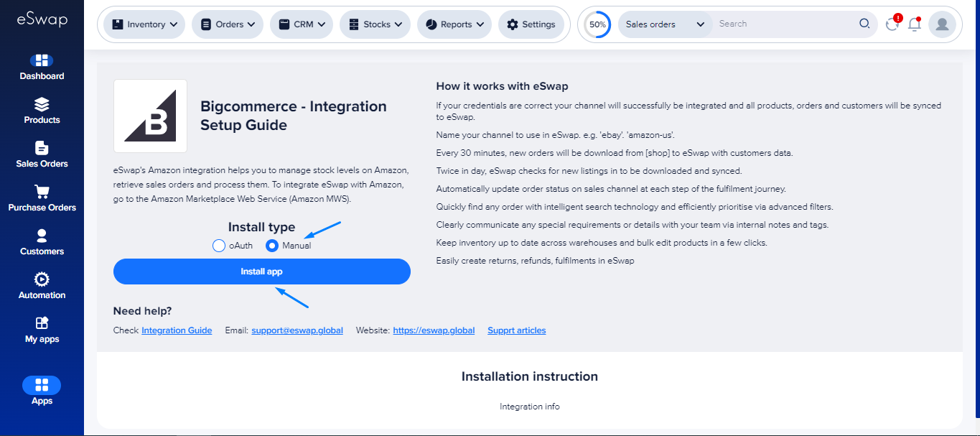Open Dashboard from the sidebar icon

(x=42, y=61)
